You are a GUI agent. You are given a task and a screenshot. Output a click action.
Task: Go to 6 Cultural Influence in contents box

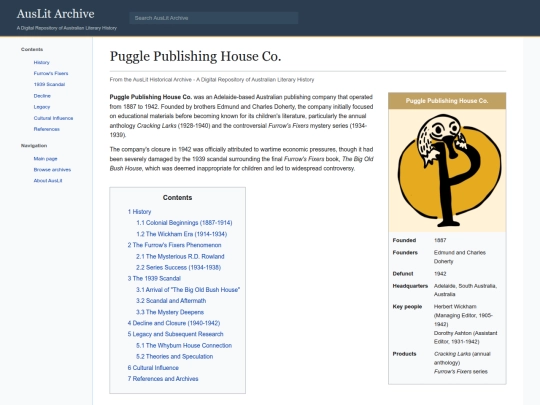point(153,368)
